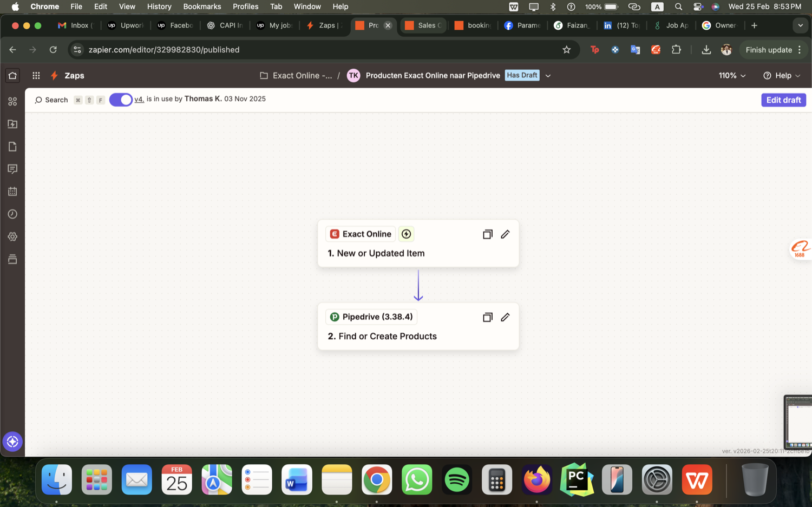Open the Bookmarks menu

[x=202, y=6]
